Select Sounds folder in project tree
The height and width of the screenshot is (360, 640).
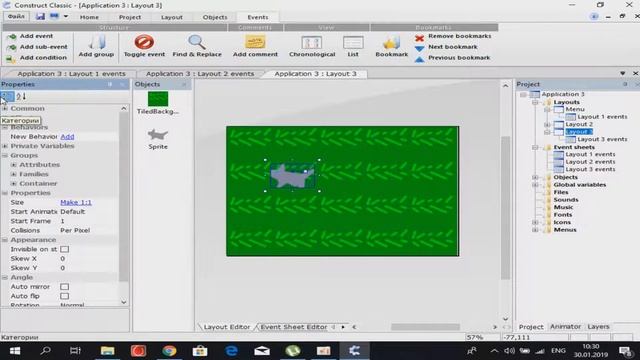(566, 200)
